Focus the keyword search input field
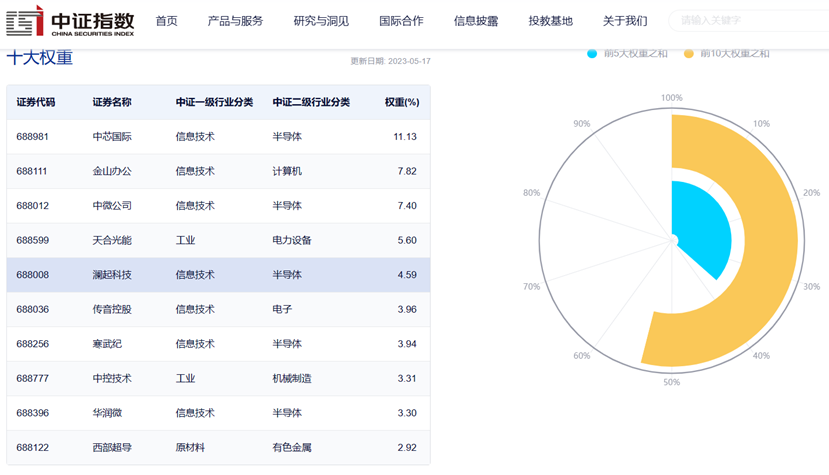Image resolution: width=829 pixels, height=475 pixels. click(x=749, y=21)
